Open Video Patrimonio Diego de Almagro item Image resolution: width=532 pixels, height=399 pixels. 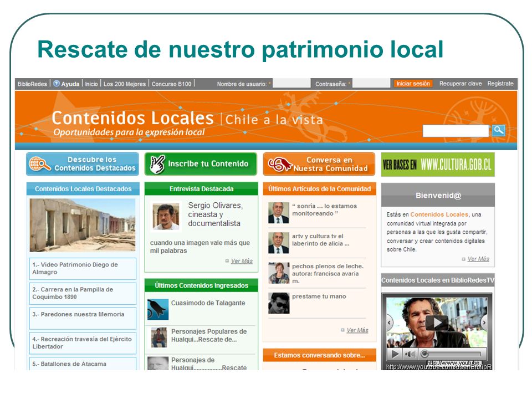pos(83,268)
